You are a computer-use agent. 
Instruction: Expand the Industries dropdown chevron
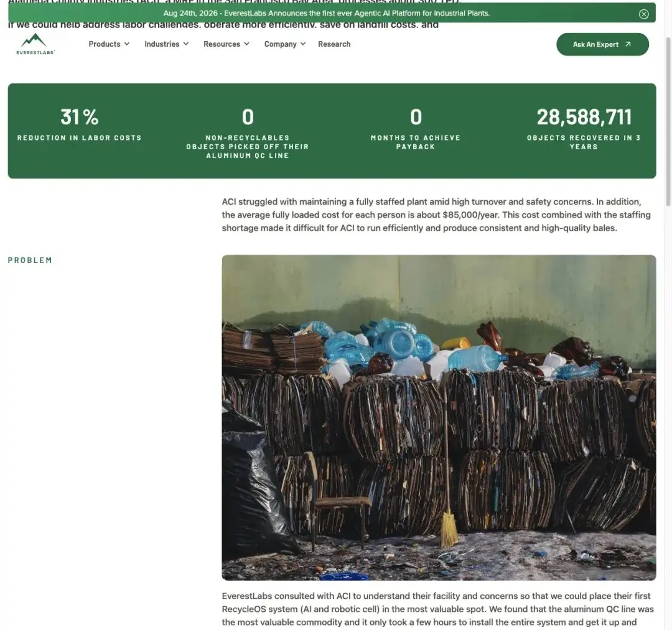[186, 44]
